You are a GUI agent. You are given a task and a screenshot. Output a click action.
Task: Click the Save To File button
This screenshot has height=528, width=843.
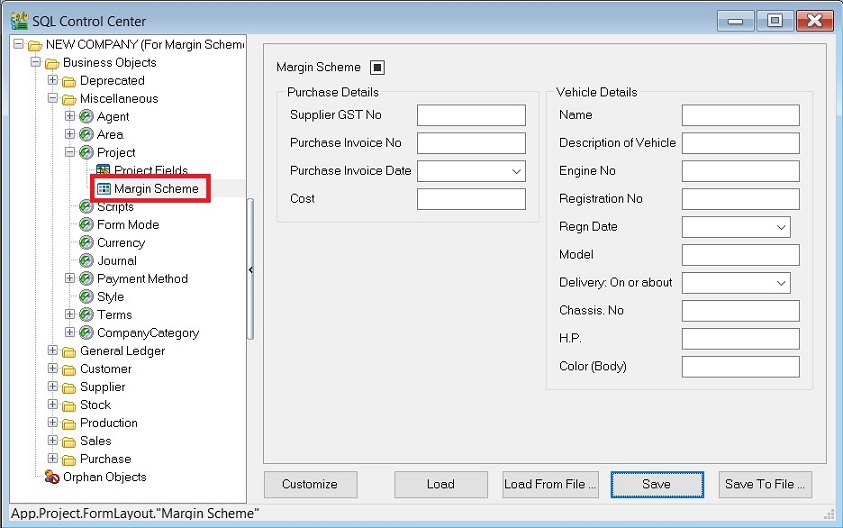(x=765, y=484)
